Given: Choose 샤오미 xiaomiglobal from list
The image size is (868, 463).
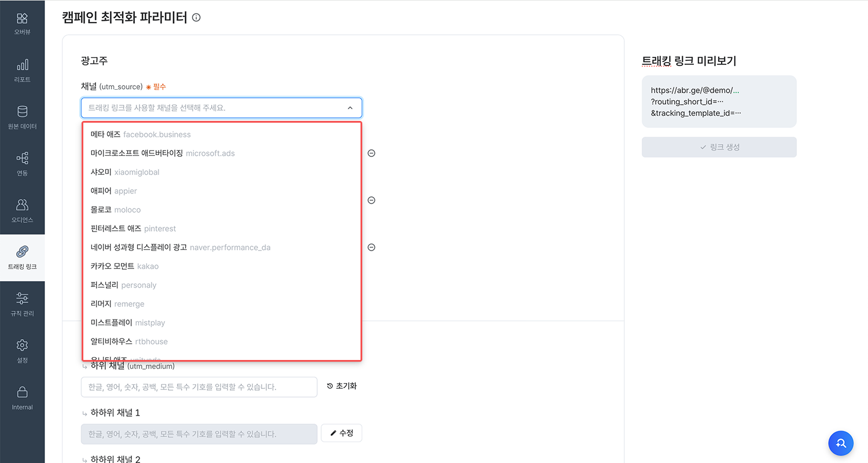Looking at the screenshot, I should tap(222, 172).
